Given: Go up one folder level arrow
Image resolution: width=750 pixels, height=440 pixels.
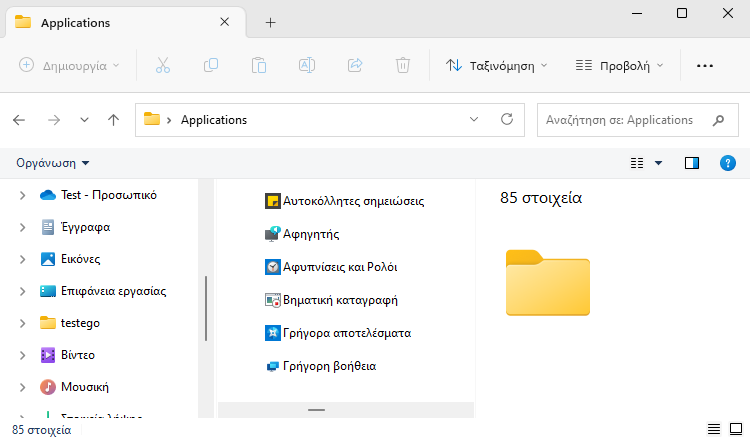Looking at the screenshot, I should (113, 120).
